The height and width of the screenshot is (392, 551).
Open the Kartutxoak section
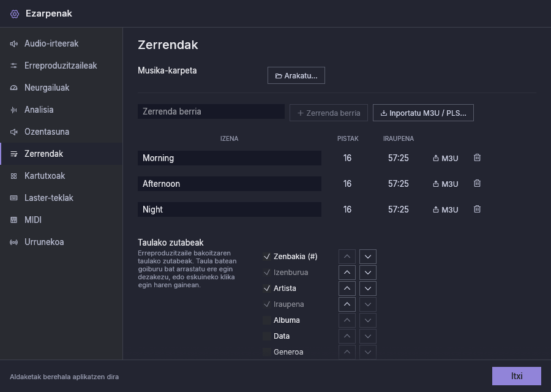pyautogui.click(x=61, y=176)
